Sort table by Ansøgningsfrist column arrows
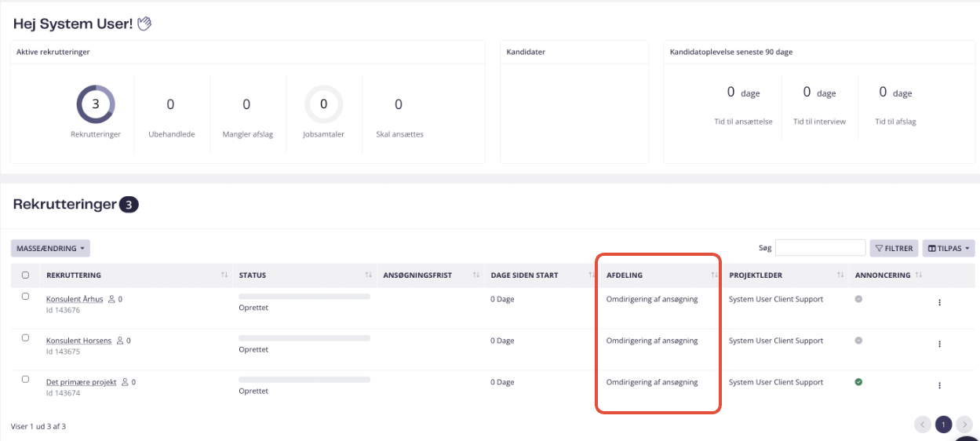 click(x=475, y=275)
